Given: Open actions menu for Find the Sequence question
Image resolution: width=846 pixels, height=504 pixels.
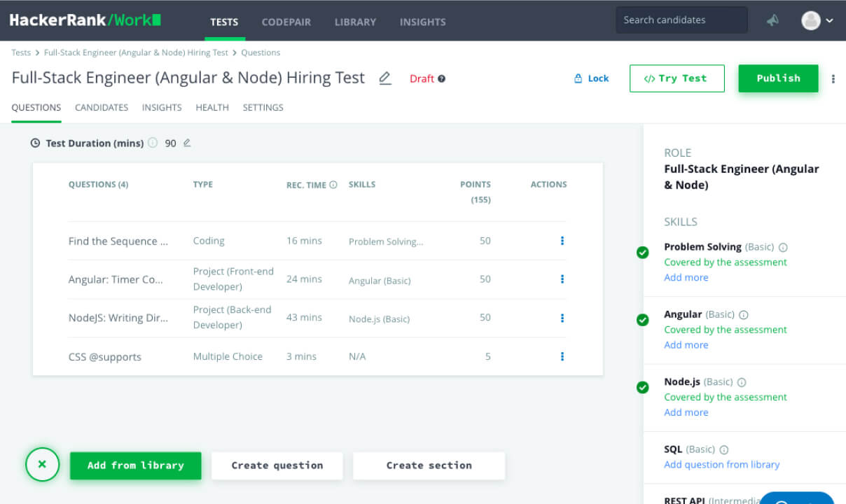Looking at the screenshot, I should (562, 241).
